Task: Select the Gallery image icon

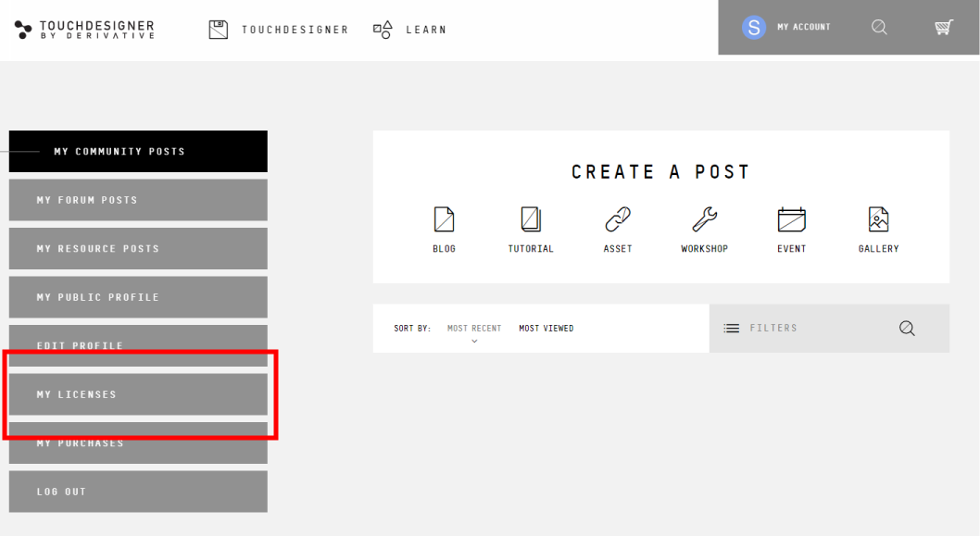Action: (878, 219)
